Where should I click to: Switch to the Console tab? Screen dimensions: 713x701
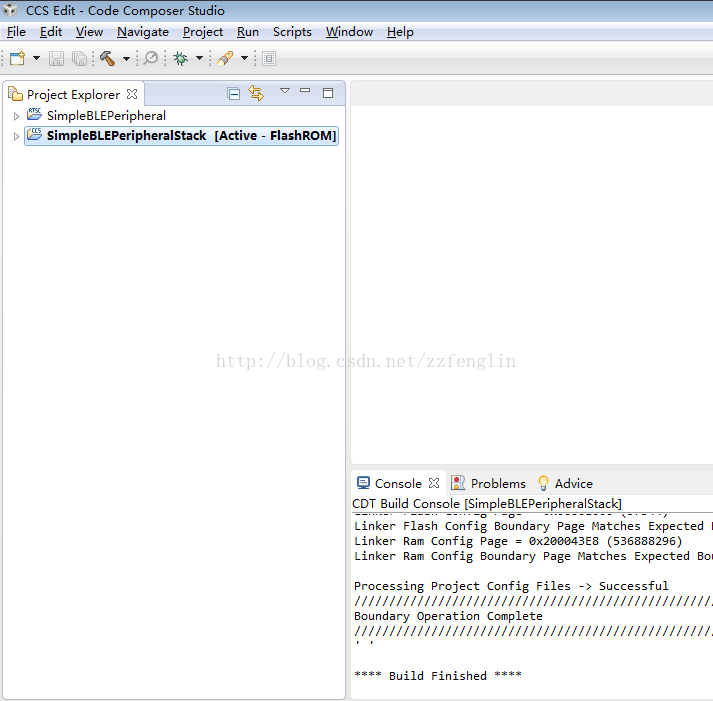pos(398,483)
